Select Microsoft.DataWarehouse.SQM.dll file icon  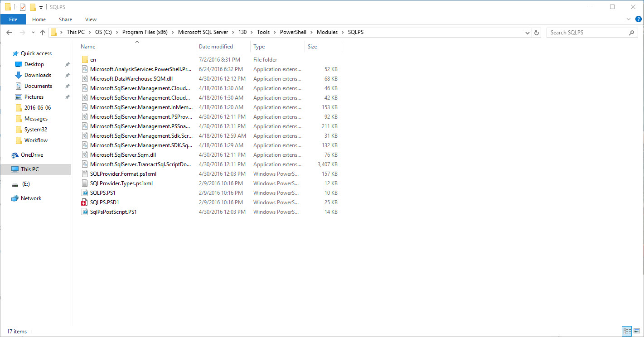(85, 79)
